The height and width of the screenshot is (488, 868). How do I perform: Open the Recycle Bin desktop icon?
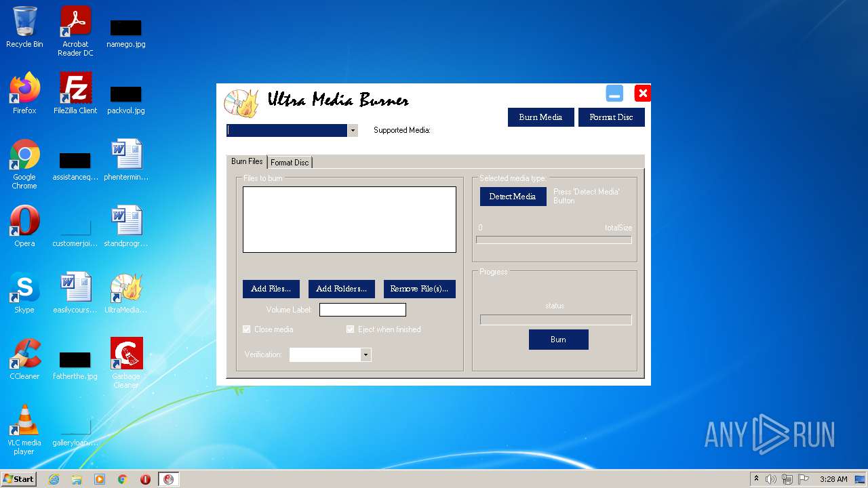pyautogui.click(x=24, y=27)
